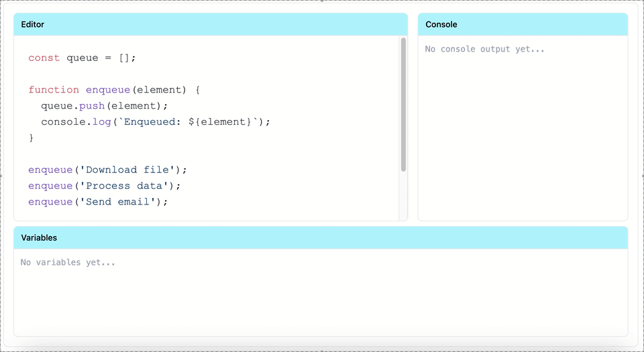Click the 'function enqueue(element) {' line
The height and width of the screenshot is (352, 644).
[114, 90]
